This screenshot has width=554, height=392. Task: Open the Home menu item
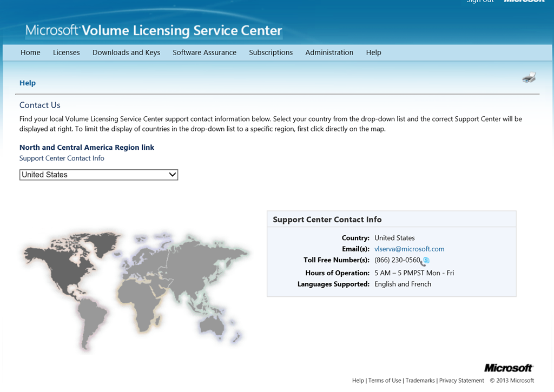pyautogui.click(x=30, y=52)
